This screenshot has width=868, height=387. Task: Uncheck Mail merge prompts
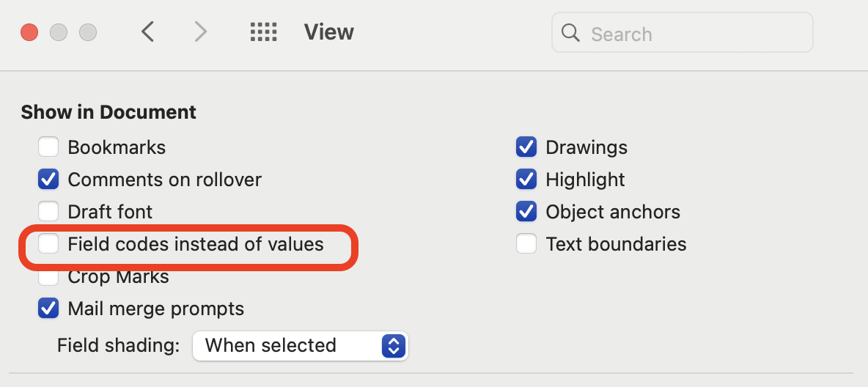pyautogui.click(x=48, y=309)
